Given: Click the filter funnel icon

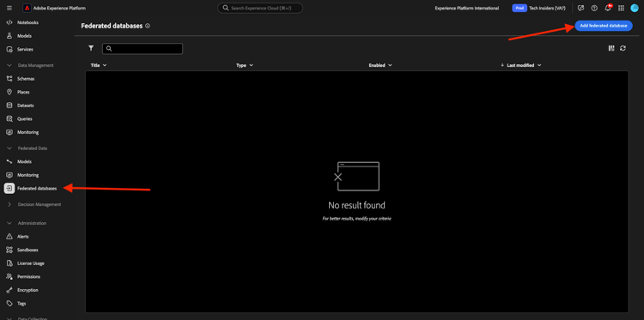Looking at the screenshot, I should [91, 48].
